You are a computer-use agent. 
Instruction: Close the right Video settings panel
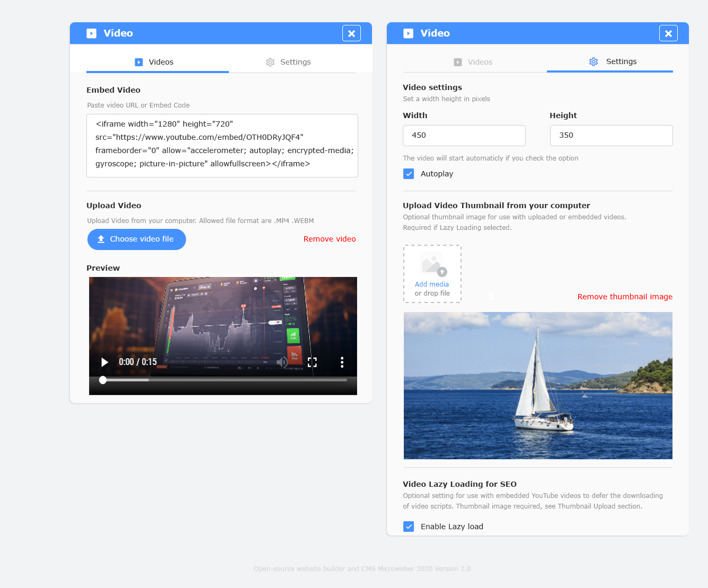668,33
